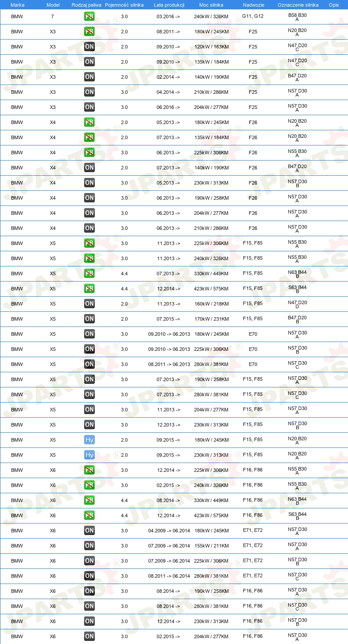Click the PB icon in the X5 423kW / 575KM row

[89, 289]
